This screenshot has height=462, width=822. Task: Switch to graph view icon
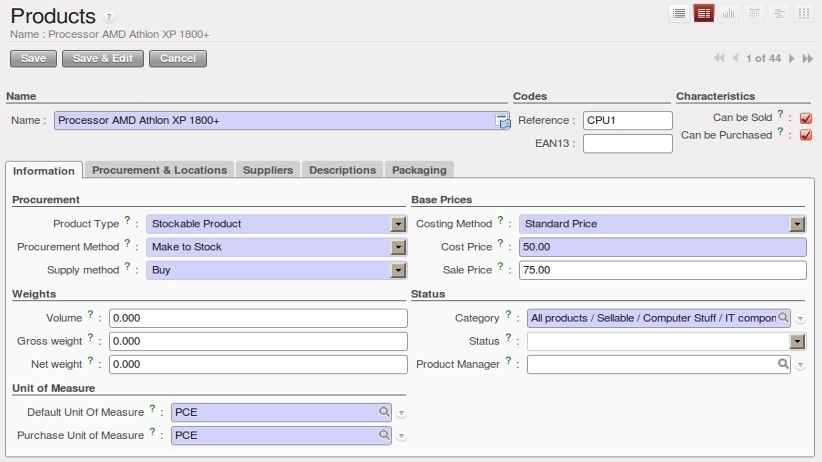[729, 13]
